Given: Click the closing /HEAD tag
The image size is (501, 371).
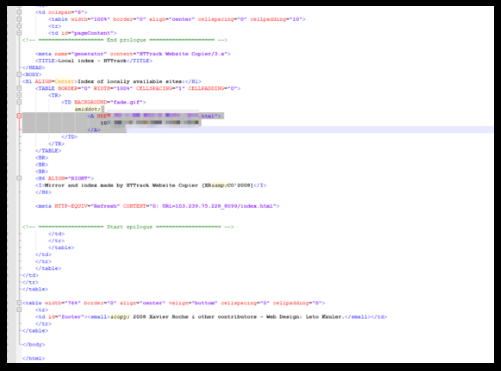Looking at the screenshot, I should tap(34, 68).
